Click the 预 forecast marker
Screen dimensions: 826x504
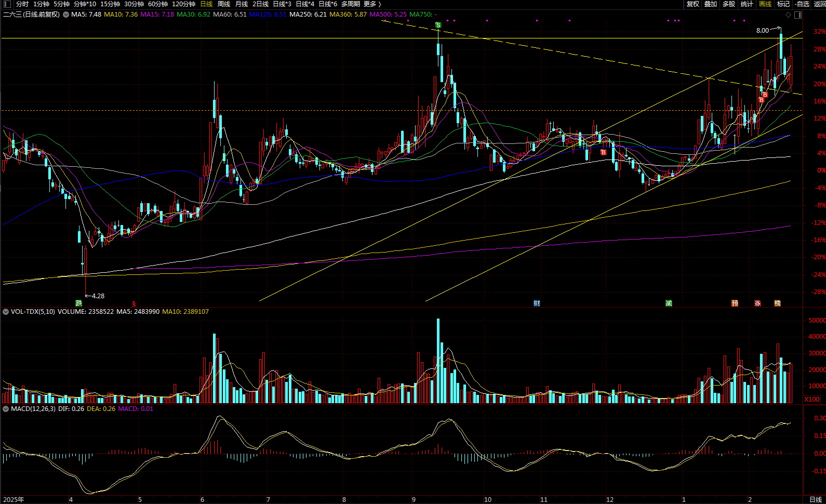(x=735, y=303)
